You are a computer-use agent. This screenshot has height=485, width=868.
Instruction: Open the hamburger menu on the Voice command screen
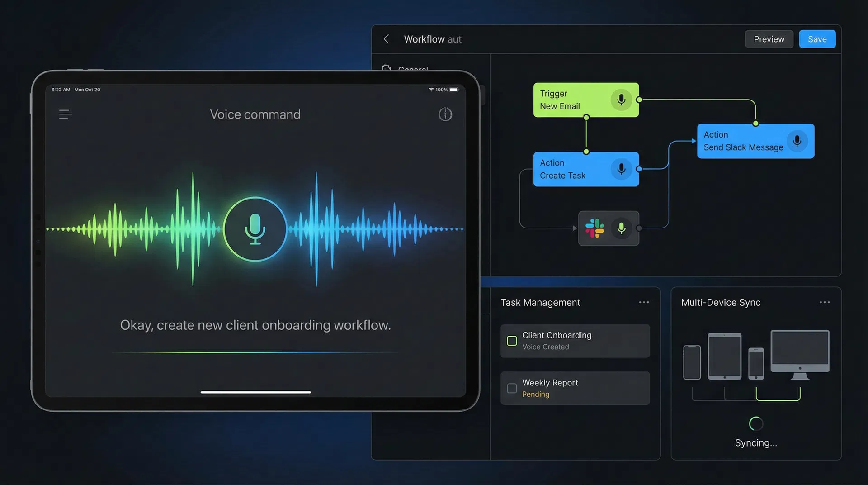click(65, 114)
